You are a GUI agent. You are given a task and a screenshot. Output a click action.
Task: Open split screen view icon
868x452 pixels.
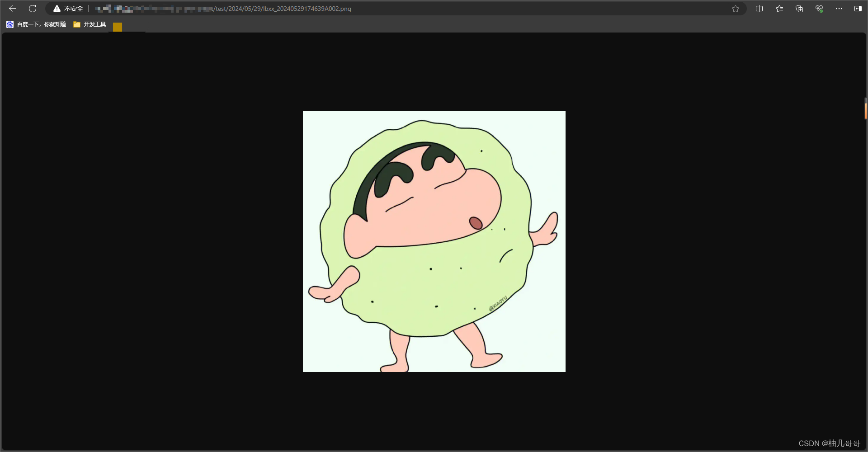tap(759, 9)
